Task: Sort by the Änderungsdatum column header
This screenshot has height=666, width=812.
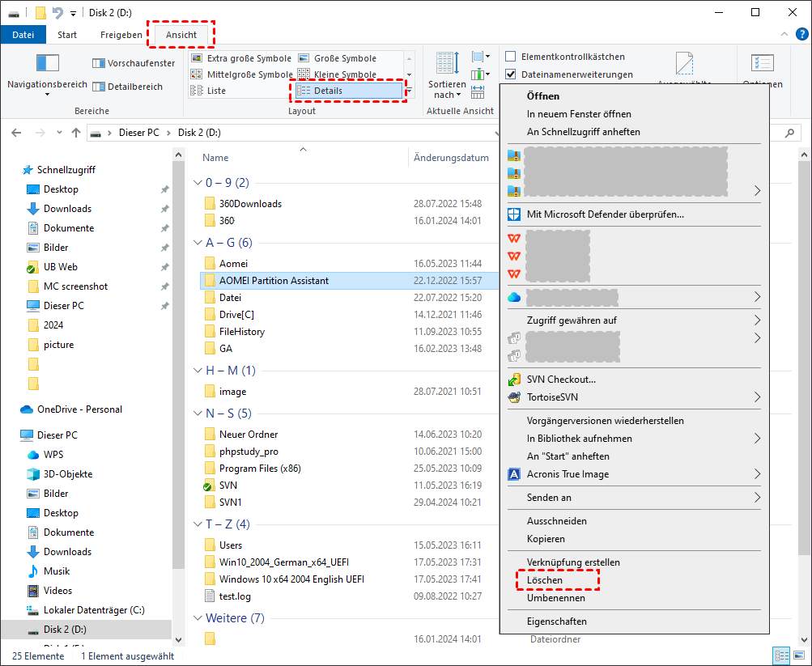Action: point(451,158)
